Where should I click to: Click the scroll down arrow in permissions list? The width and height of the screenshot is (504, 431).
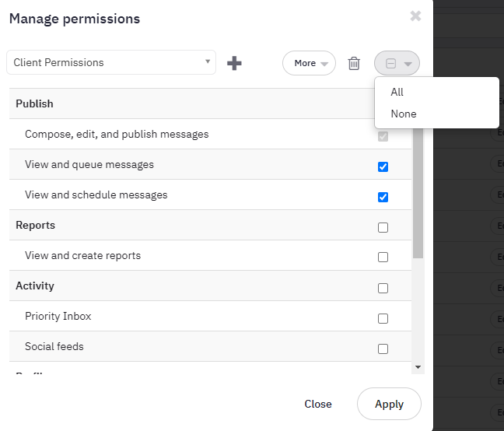click(418, 366)
